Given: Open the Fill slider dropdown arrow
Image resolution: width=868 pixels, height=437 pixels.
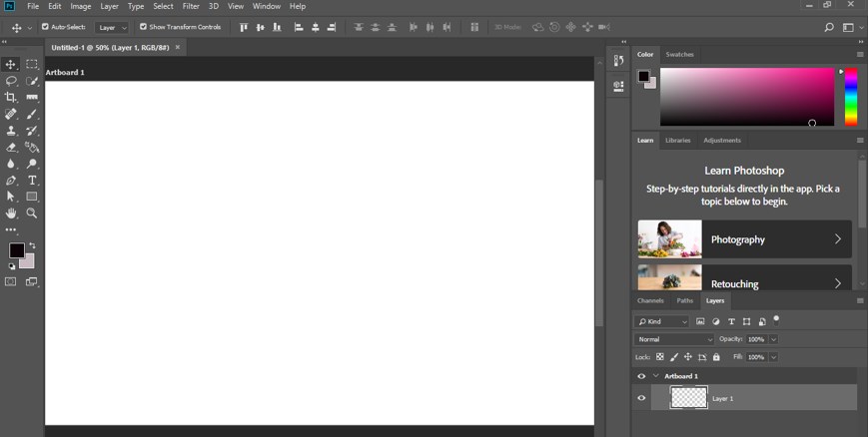Looking at the screenshot, I should [774, 357].
